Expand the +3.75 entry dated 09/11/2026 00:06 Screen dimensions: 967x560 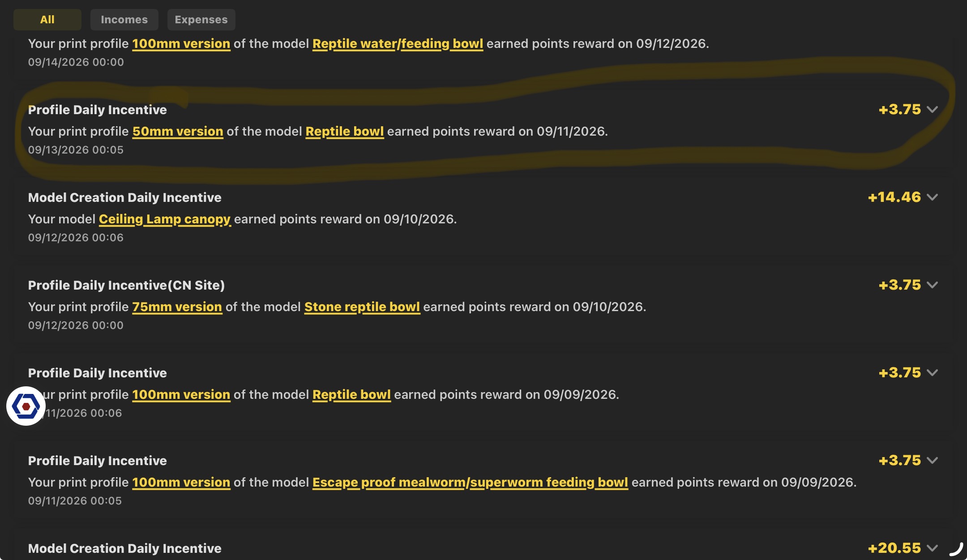pos(932,373)
